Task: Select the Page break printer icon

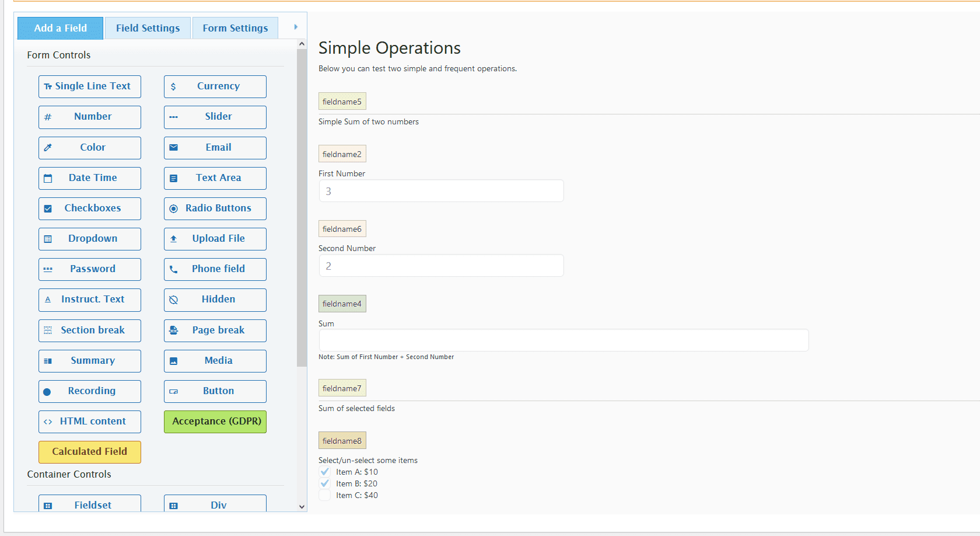Action: (173, 330)
